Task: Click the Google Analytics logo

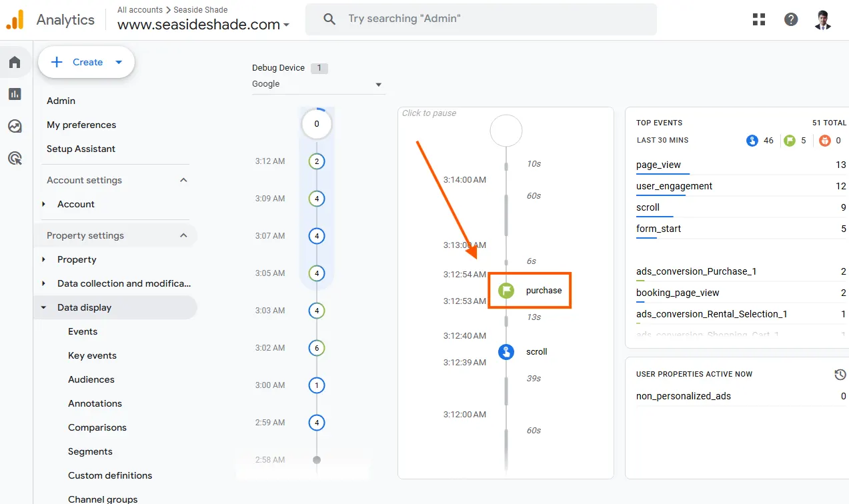Action: point(15,19)
